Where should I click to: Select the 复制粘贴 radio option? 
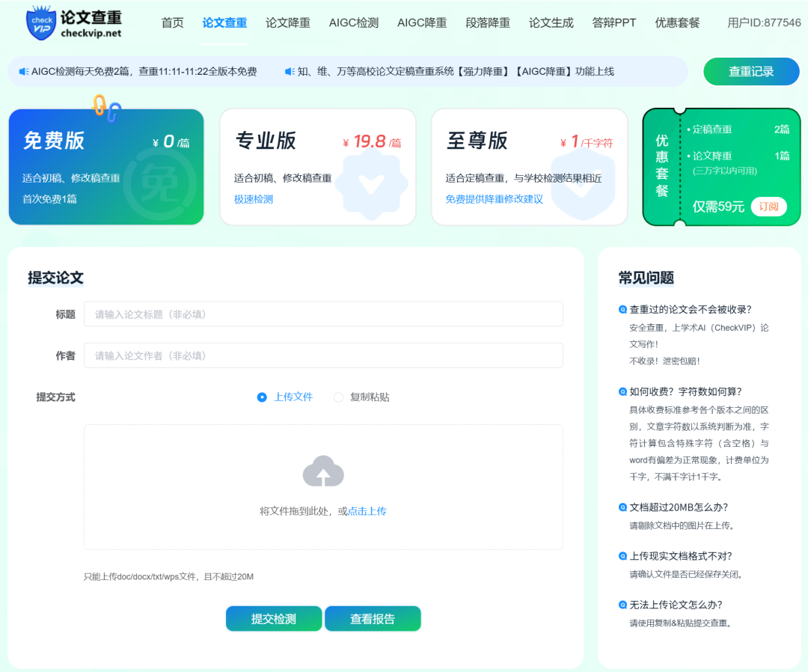point(339,397)
